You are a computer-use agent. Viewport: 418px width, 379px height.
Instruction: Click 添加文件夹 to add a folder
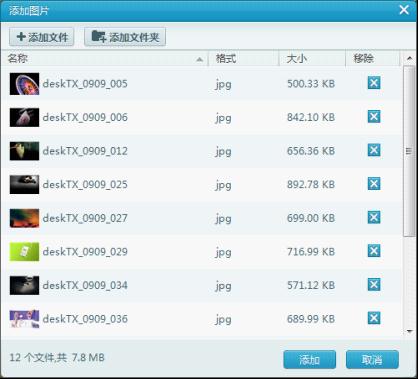click(x=125, y=37)
